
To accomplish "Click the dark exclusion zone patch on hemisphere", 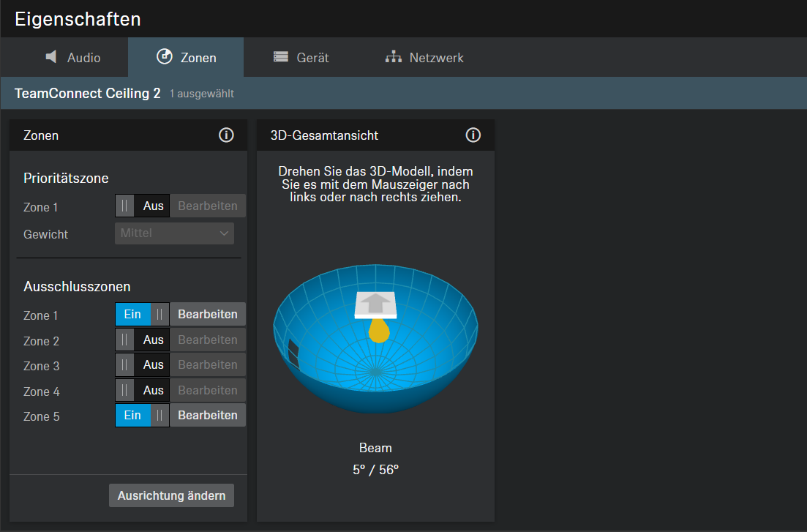I will pos(294,353).
